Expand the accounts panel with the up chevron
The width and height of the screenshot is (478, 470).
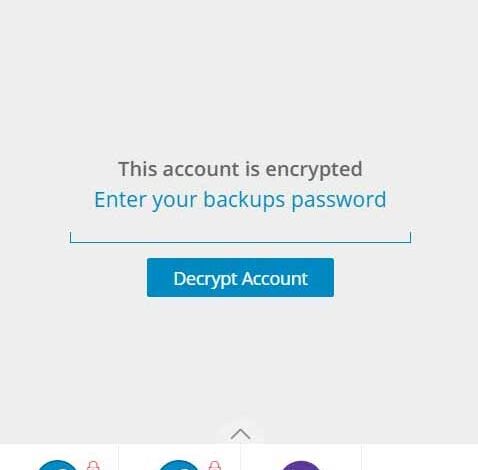pos(240,435)
